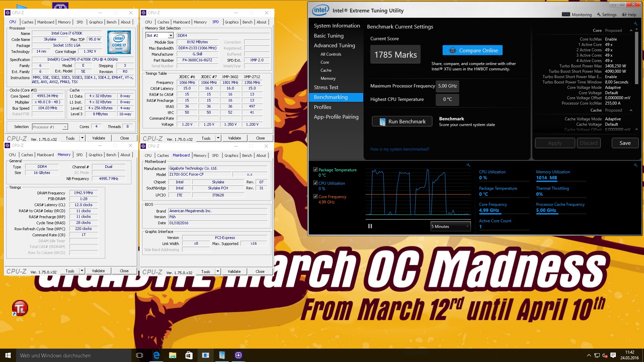Open Windows Start menu
This screenshot has width=644, height=362.
click(x=8, y=355)
